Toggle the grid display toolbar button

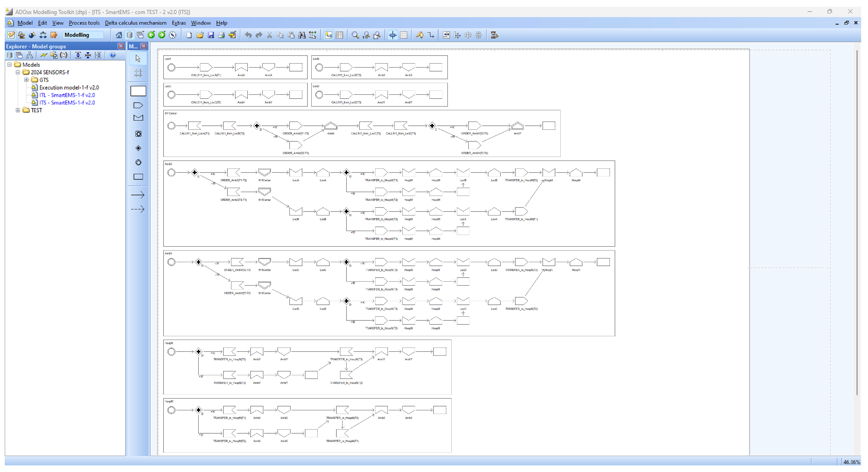click(x=404, y=35)
